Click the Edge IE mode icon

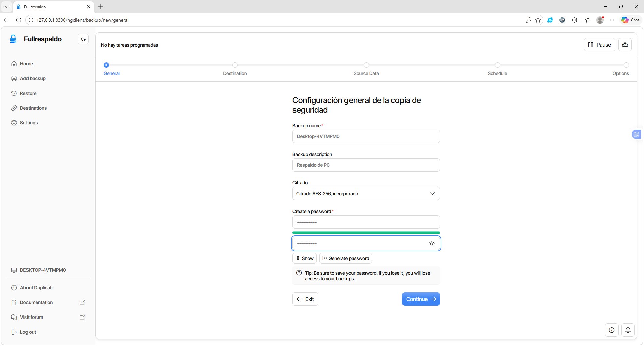click(x=550, y=20)
